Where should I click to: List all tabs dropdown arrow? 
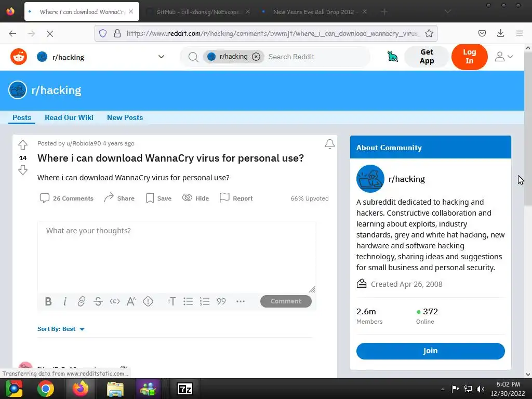coord(447,11)
